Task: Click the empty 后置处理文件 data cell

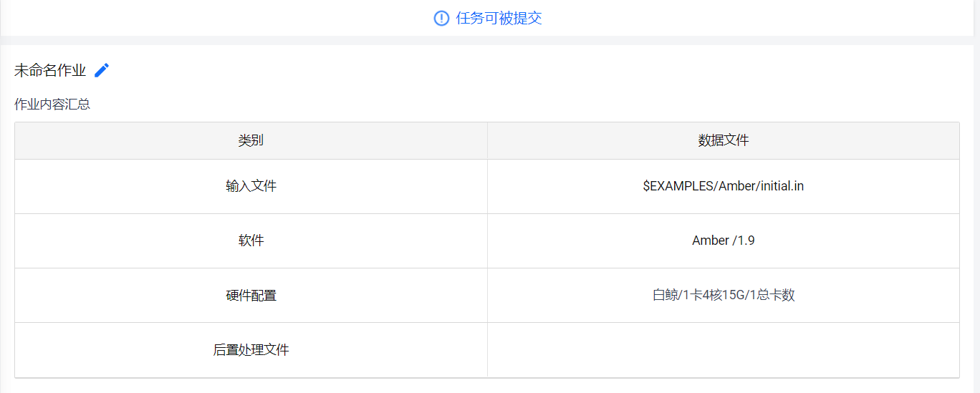Action: [724, 350]
